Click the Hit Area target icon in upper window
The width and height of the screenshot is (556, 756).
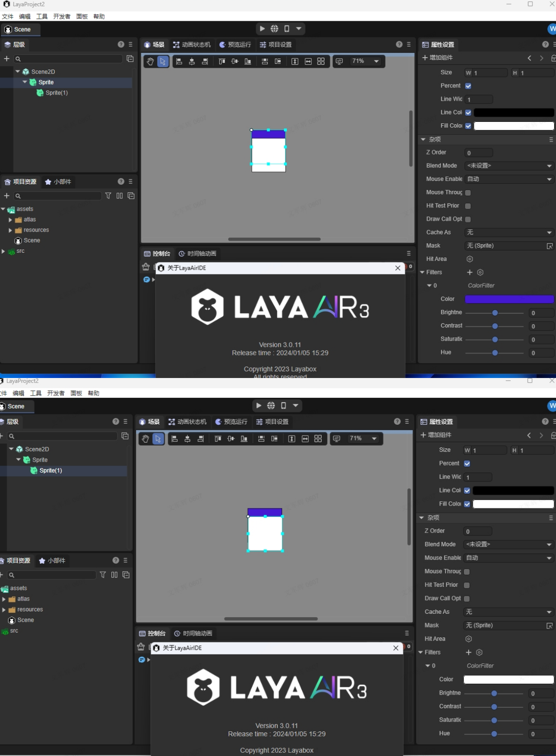point(470,259)
